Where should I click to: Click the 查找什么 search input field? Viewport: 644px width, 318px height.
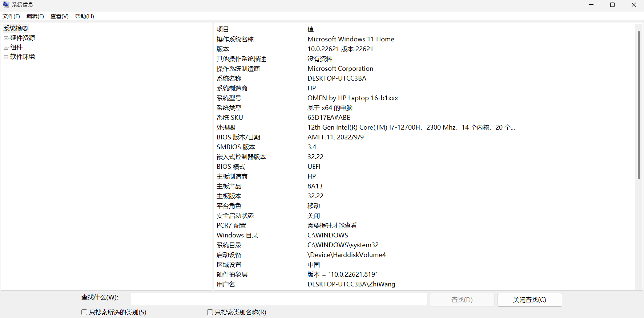279,299
